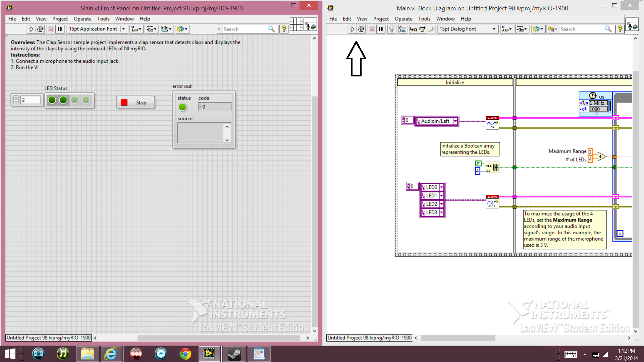This screenshot has height=362, width=644.
Task: Expand the 15pt Dialog Font dropdown
Action: pyautogui.click(x=494, y=29)
